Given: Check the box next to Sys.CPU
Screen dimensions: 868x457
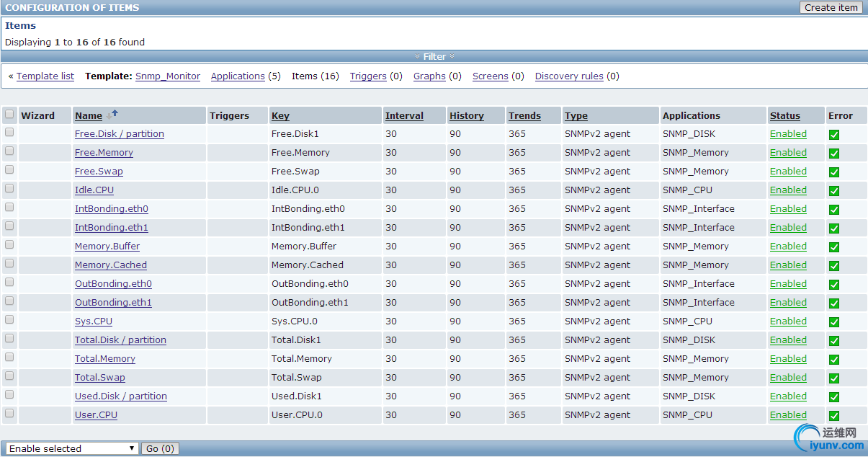Looking at the screenshot, I should [x=9, y=320].
